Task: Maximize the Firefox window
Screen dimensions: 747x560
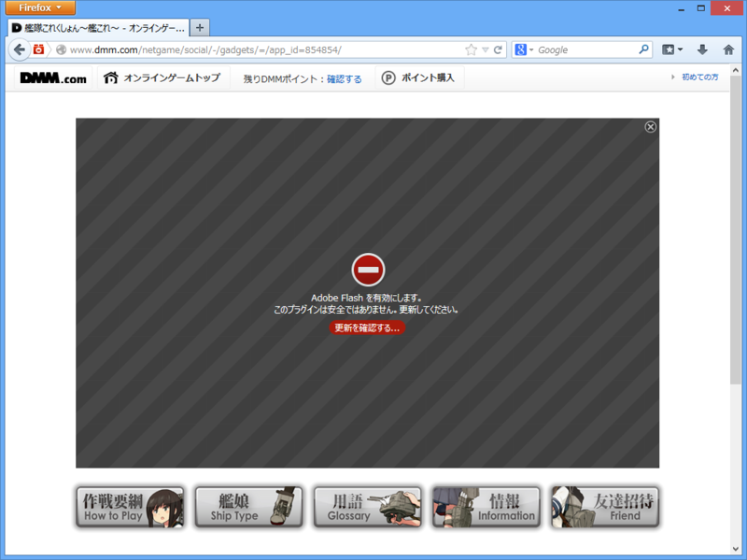Action: click(701, 8)
